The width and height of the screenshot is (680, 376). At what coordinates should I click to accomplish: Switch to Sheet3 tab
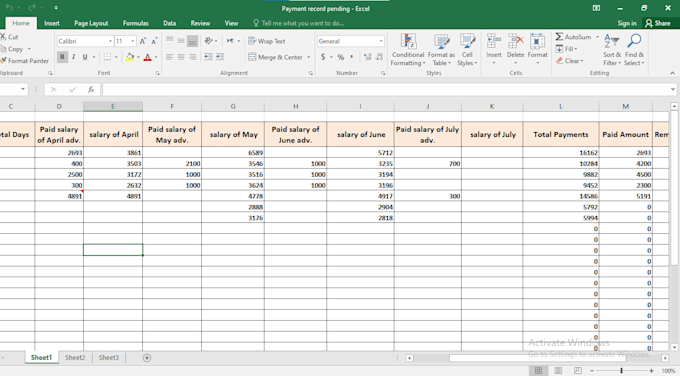108,358
